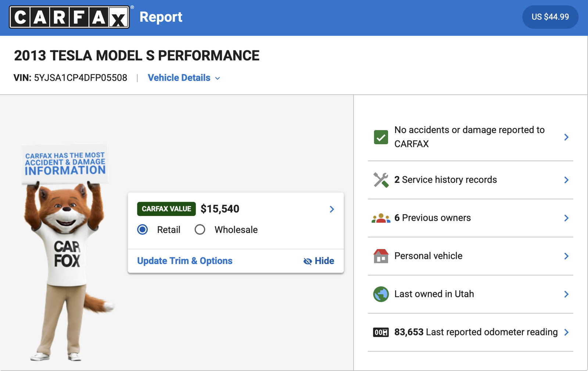Screen dimensions: 588x371
Task: Click the odometer reading icon
Action: pyautogui.click(x=381, y=332)
